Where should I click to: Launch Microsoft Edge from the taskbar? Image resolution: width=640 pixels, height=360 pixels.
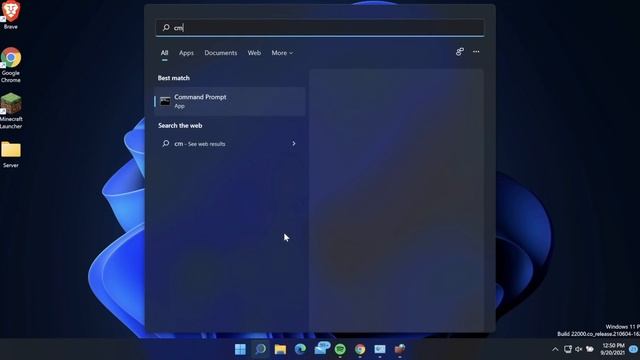(x=300, y=349)
